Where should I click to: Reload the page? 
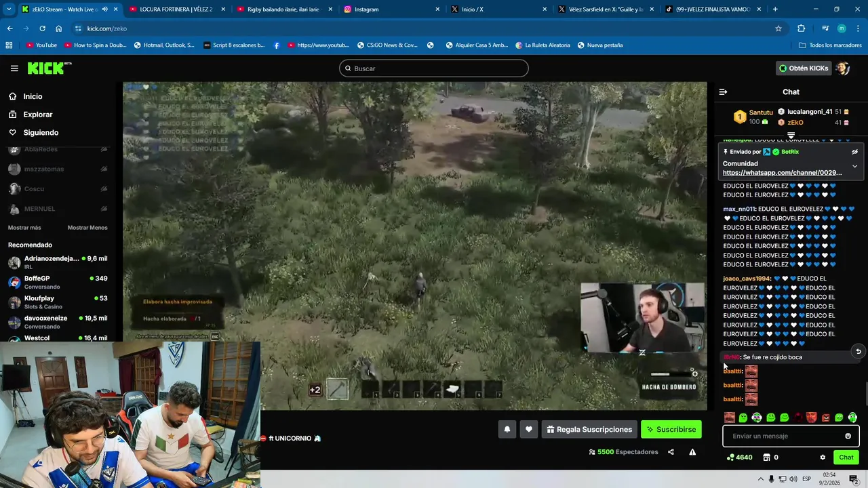42,28
